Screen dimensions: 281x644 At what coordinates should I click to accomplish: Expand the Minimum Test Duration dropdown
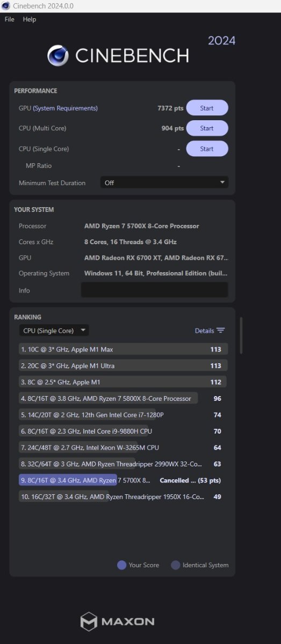pos(164,182)
